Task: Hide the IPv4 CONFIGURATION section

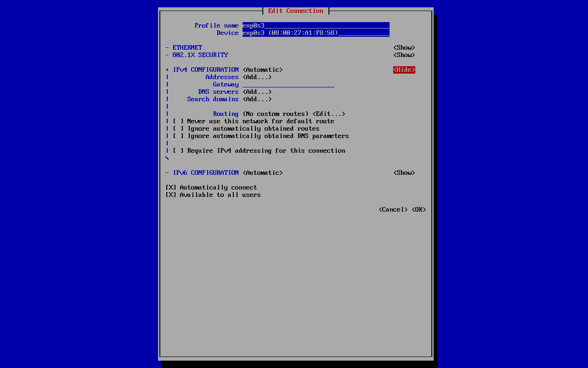Action: click(x=404, y=70)
